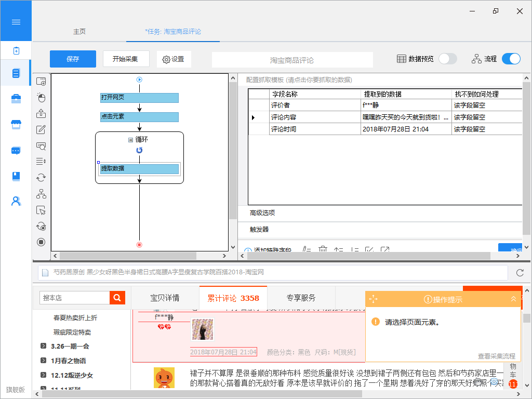Select the 评论时间 field name cell

pyautogui.click(x=315, y=129)
